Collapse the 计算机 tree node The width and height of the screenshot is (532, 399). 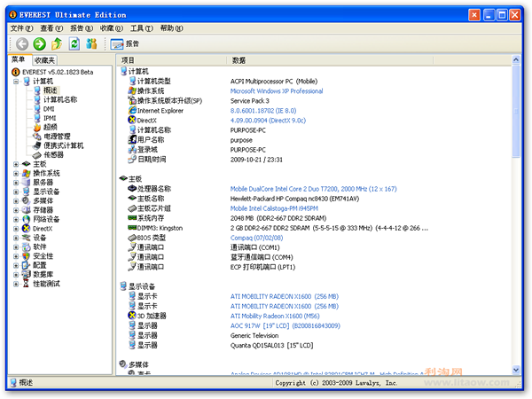pyautogui.click(x=16, y=82)
